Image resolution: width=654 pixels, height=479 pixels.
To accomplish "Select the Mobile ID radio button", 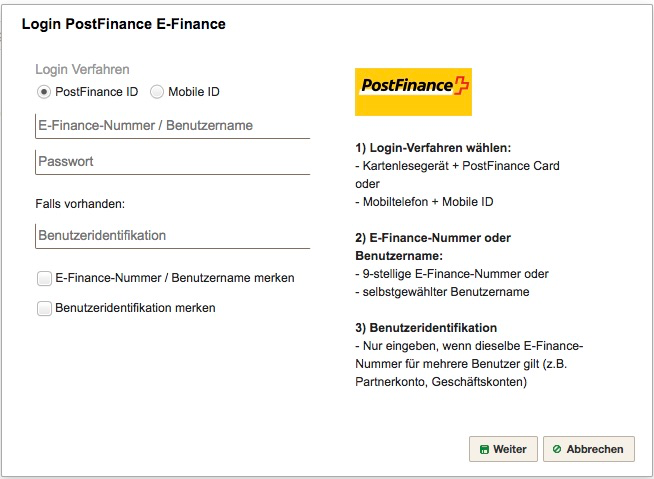I will [x=157, y=92].
